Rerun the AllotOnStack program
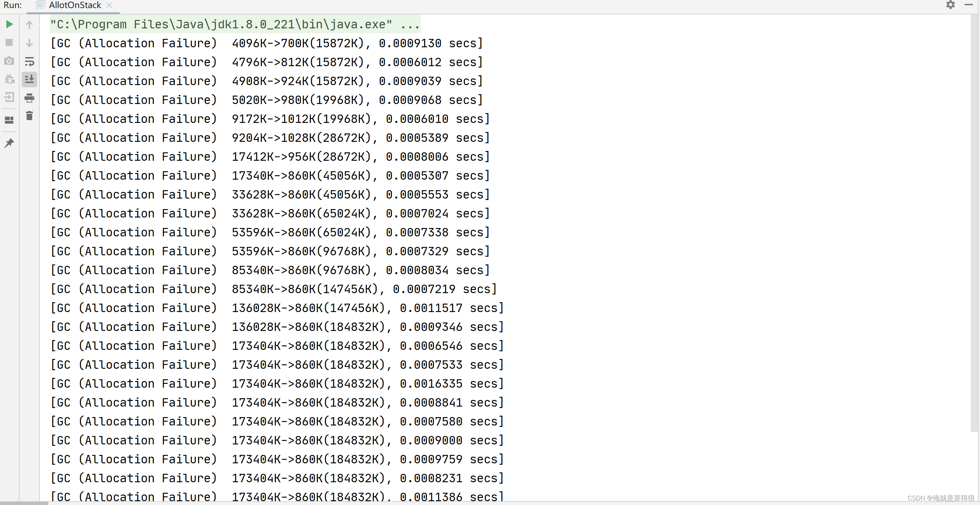The width and height of the screenshot is (980, 505). (x=9, y=25)
